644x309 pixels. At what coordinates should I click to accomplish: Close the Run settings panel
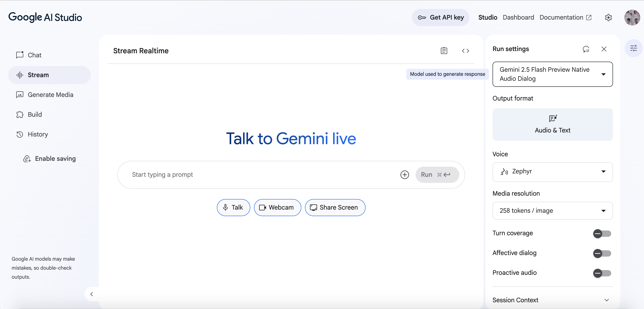coord(604,49)
